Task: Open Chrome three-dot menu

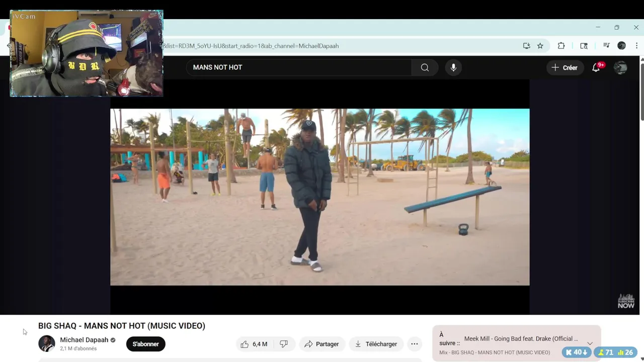Action: 636,46
